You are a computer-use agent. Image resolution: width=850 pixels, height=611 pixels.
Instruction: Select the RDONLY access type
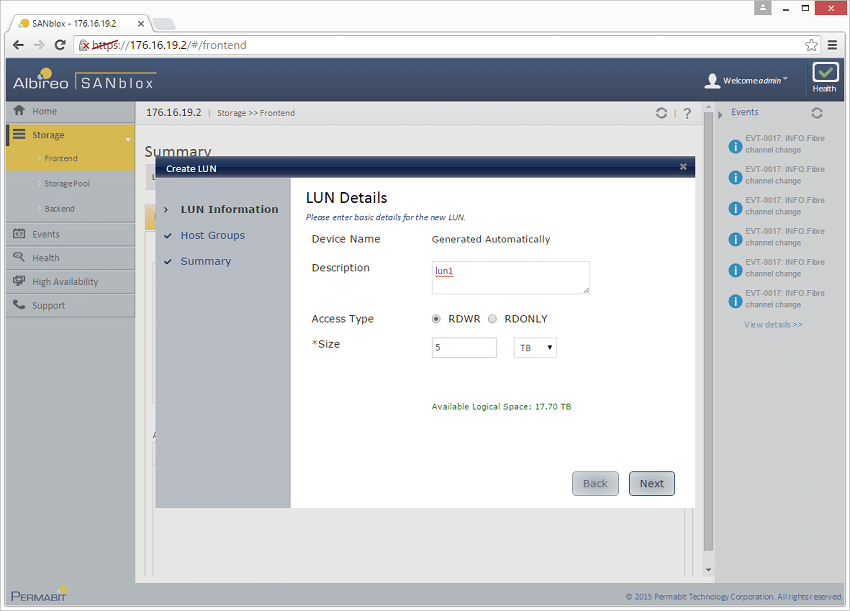pyautogui.click(x=492, y=319)
